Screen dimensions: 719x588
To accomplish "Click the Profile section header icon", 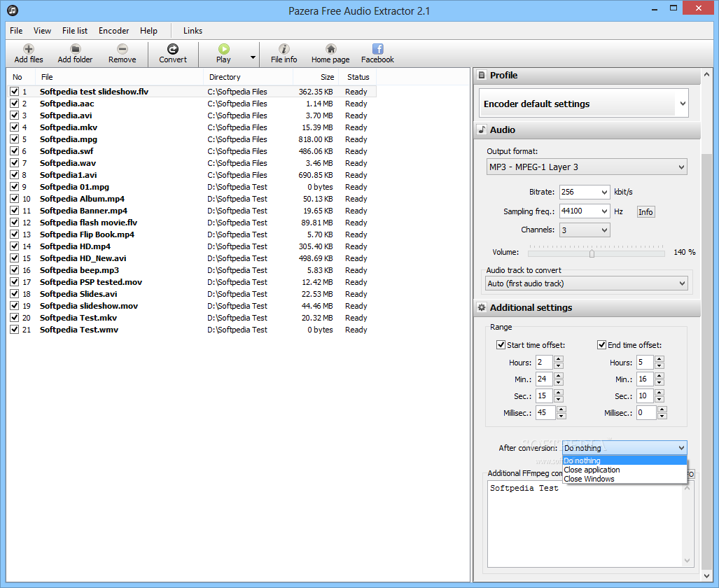I will [482, 75].
